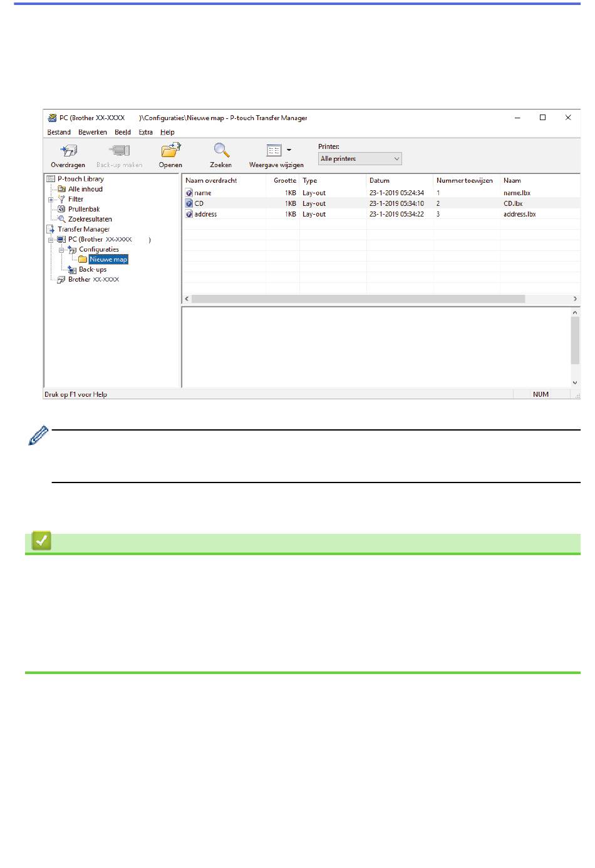
Task: Click the name.lbx file name cell
Action: click(517, 193)
